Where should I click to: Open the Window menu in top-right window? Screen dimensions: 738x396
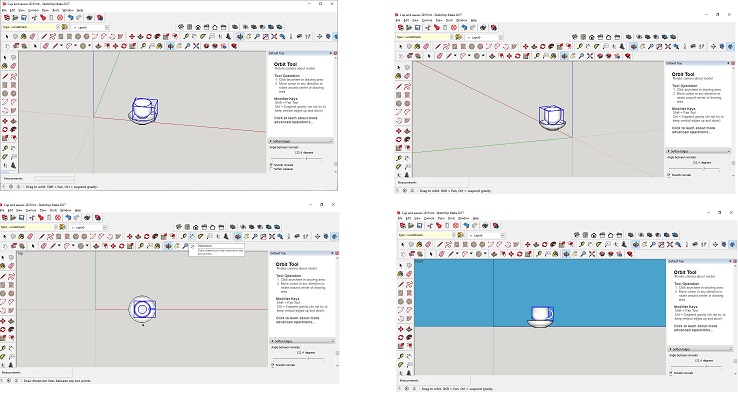462,20
